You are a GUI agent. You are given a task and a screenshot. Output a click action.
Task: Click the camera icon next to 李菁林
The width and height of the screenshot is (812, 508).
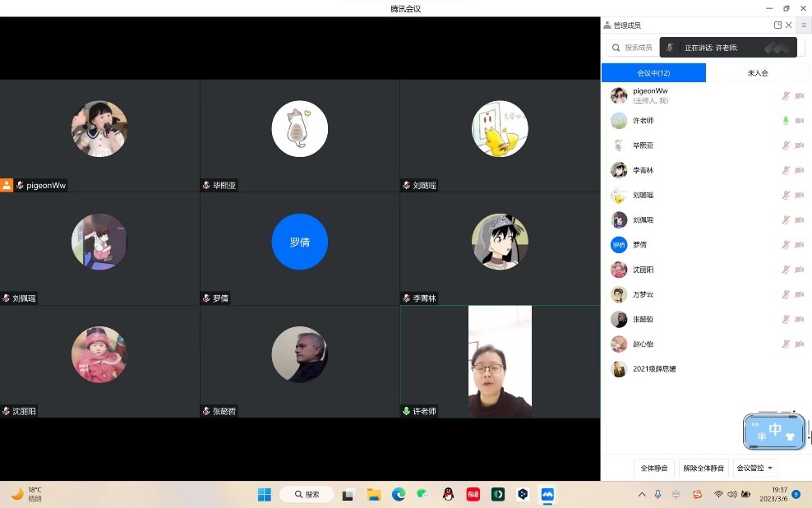799,170
